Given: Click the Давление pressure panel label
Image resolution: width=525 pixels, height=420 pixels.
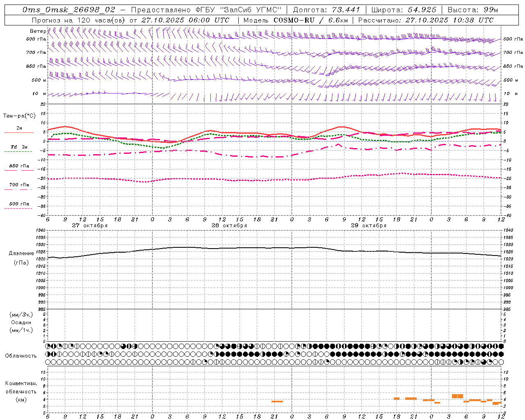Looking at the screenshot, I should 21,253.
